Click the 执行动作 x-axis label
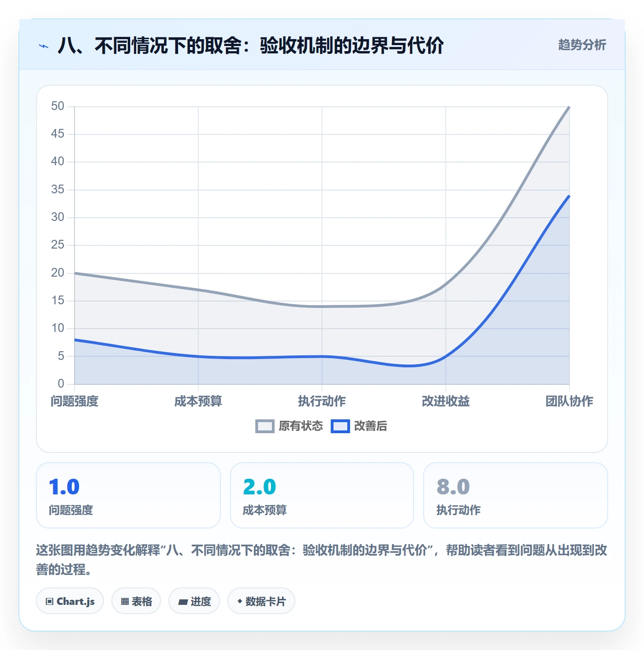The width and height of the screenshot is (644, 650). coord(322,401)
